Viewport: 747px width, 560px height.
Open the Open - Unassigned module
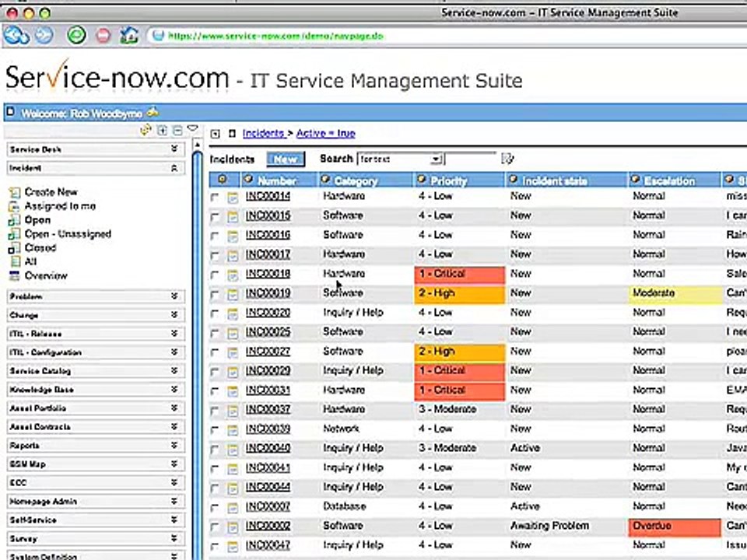click(x=68, y=234)
